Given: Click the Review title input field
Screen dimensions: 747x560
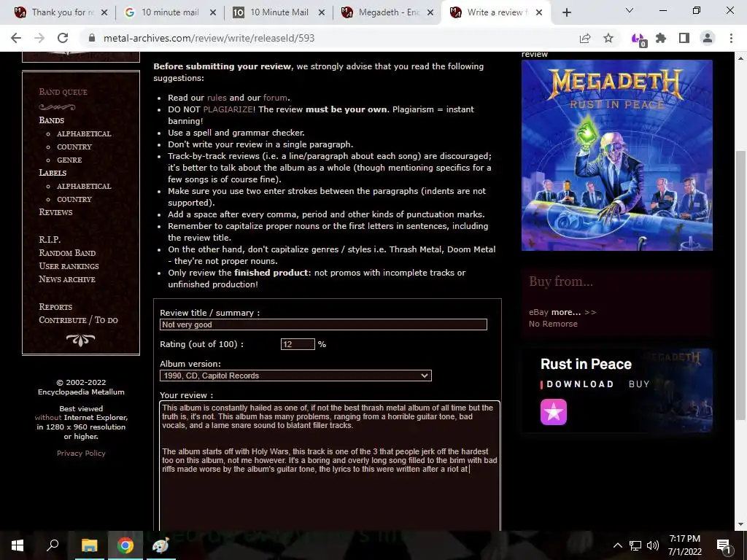Looking at the screenshot, I should click(323, 324).
